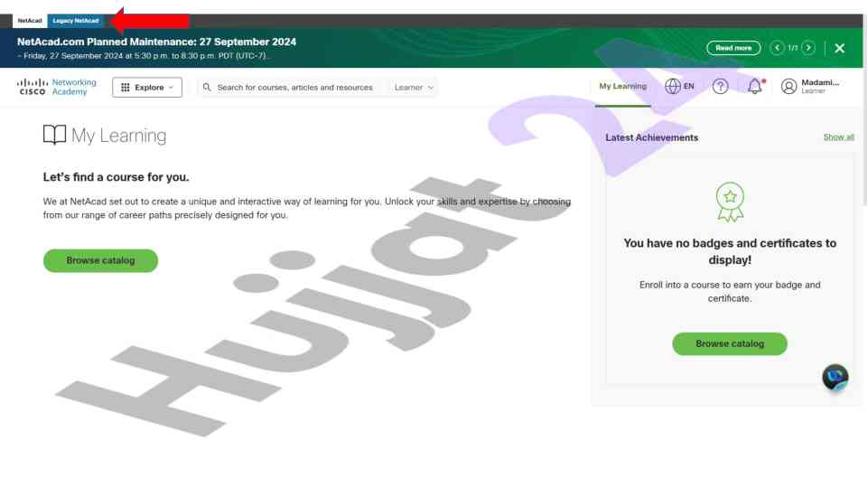Click Browse catalog in achievements panel

pos(730,344)
